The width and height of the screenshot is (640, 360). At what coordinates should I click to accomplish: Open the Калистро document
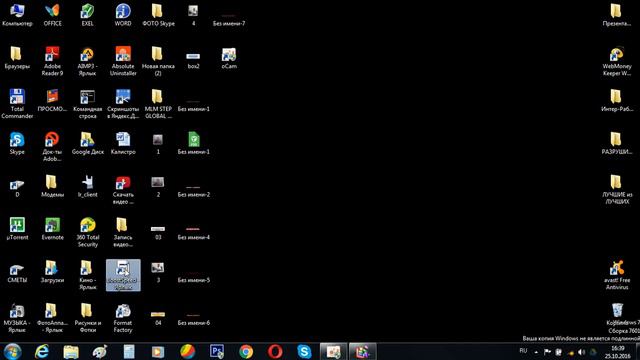point(123,143)
